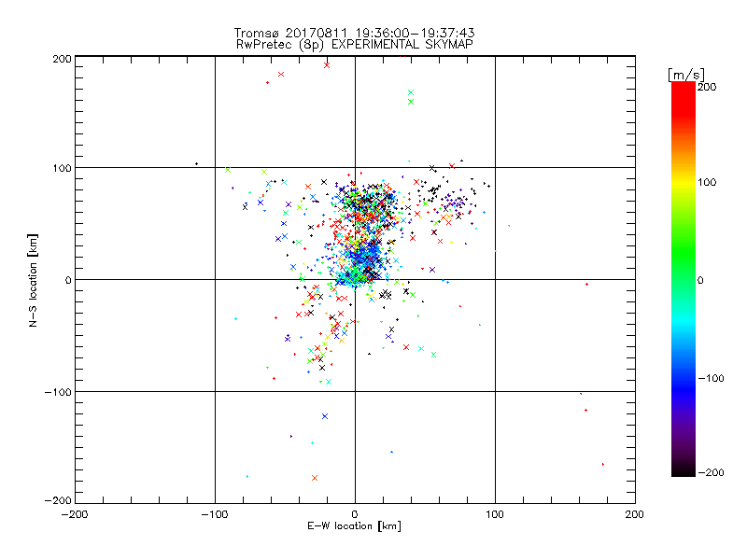This screenshot has width=747, height=560.
Task: Click the yellow 100 level on colorbar
Action: (684, 182)
